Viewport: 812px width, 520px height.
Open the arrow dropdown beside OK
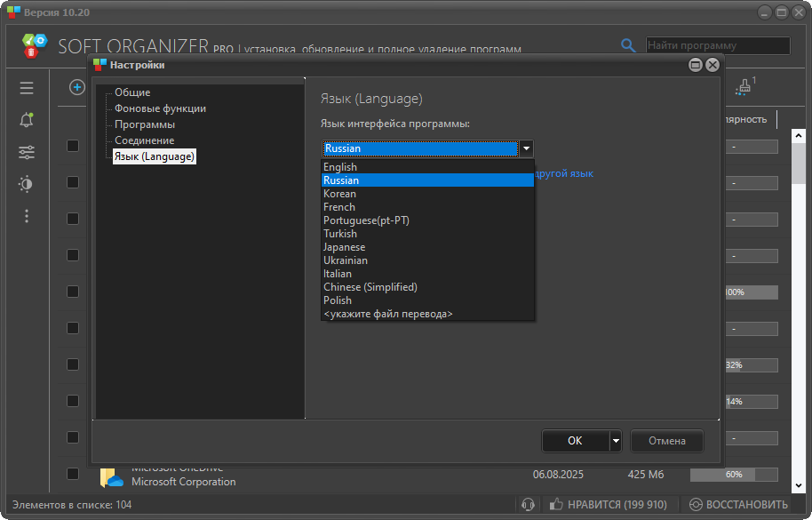(x=615, y=440)
